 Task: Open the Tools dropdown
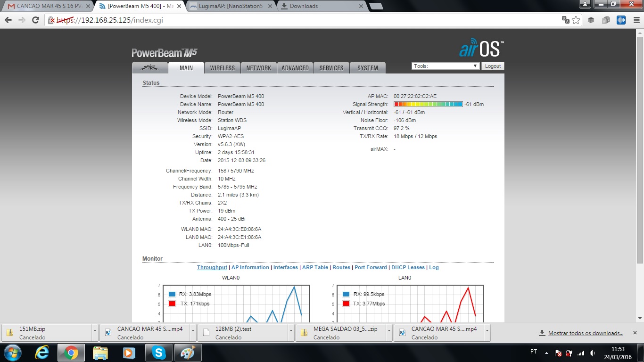(446, 66)
